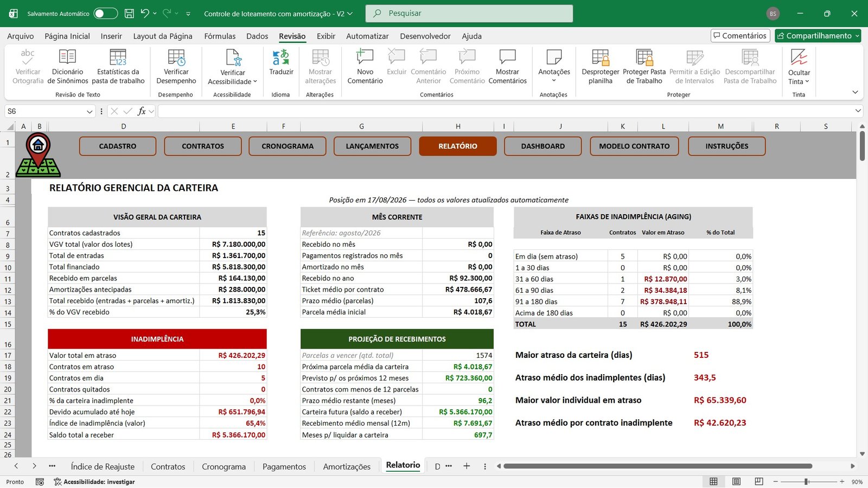The height and width of the screenshot is (488, 868).
Task: Open Compartilhamento dropdown arrow
Action: click(857, 36)
